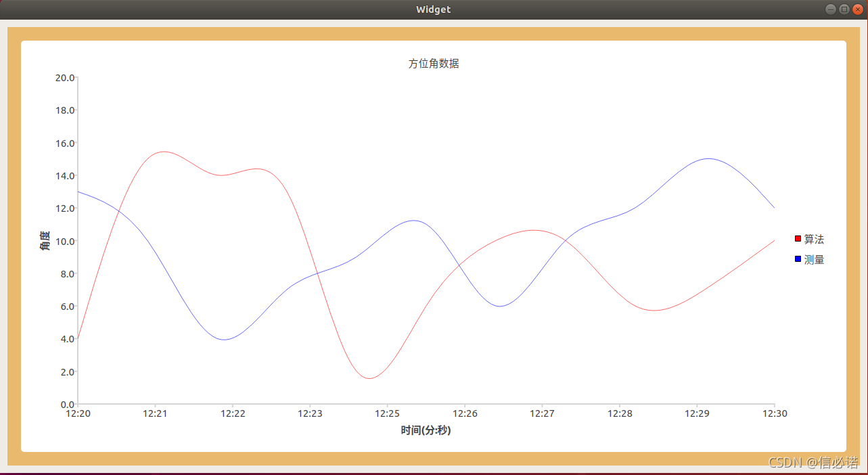
Task: Click the 18.0 Y-axis label
Action: click(x=64, y=110)
